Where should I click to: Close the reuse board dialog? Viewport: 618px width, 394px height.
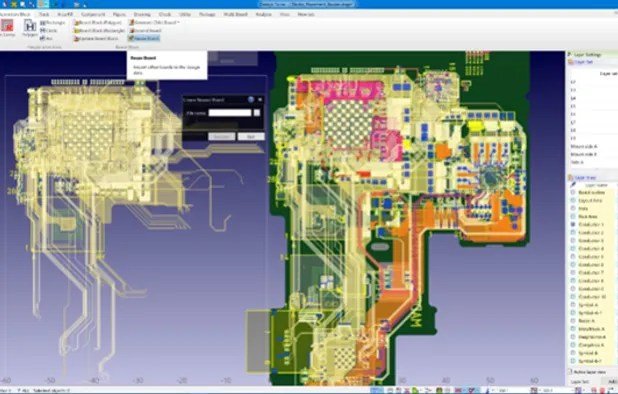click(260, 100)
